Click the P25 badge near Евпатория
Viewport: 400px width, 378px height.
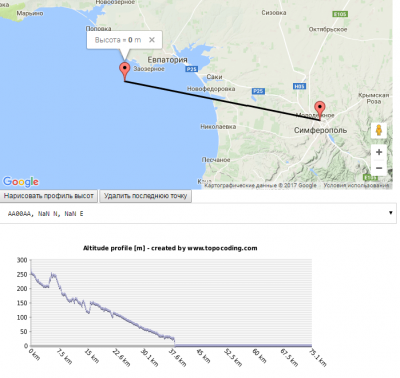[x=192, y=69]
